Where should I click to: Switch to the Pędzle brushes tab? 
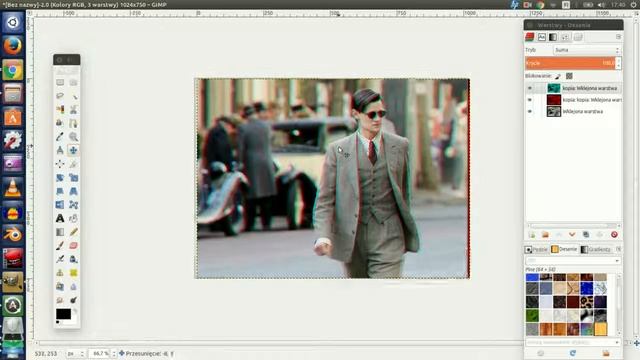click(537, 249)
